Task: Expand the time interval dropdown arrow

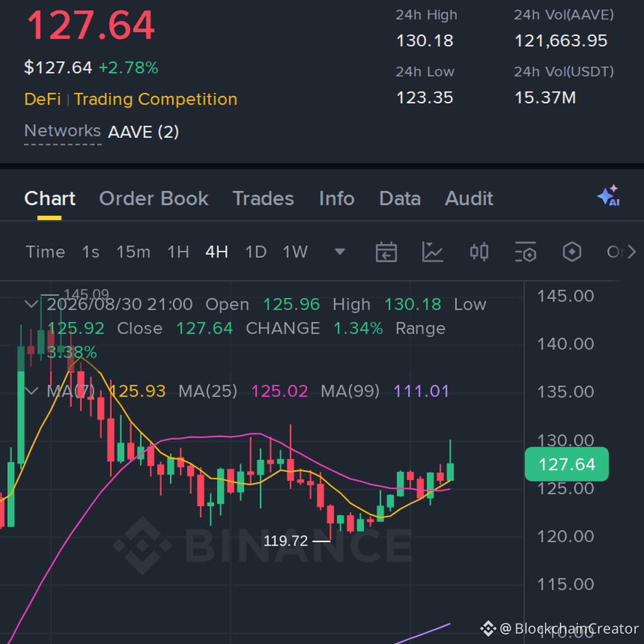Action: (x=340, y=252)
